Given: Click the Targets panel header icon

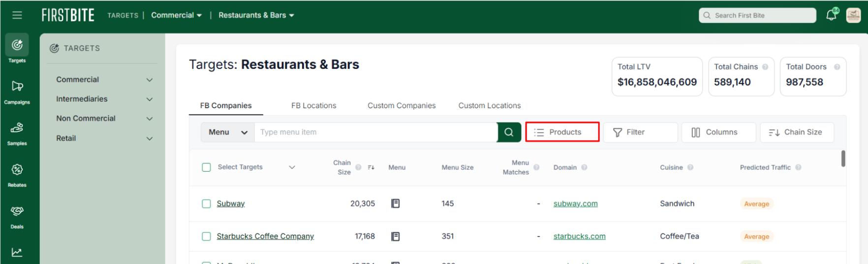Looking at the screenshot, I should [55, 48].
